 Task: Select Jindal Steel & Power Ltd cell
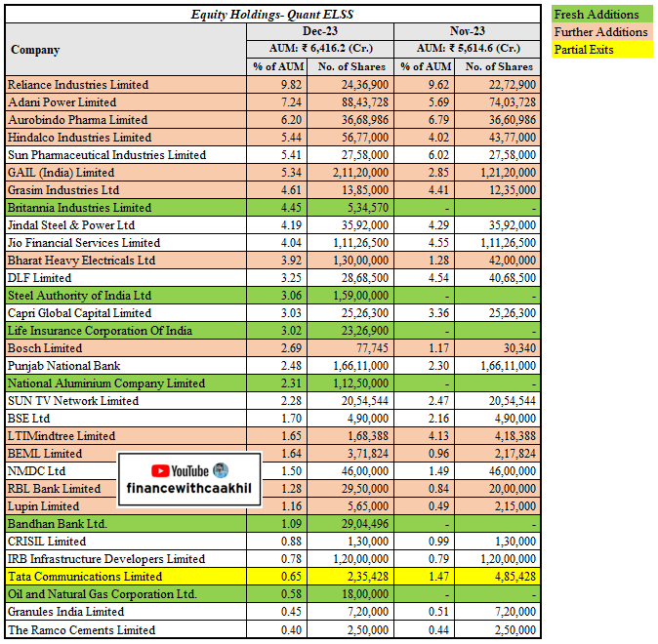[126, 225]
